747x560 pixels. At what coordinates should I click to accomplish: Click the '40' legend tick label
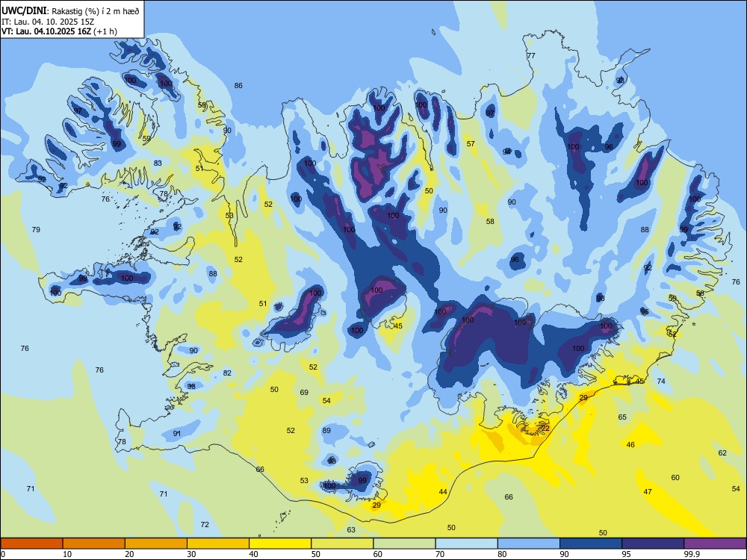[x=254, y=554]
